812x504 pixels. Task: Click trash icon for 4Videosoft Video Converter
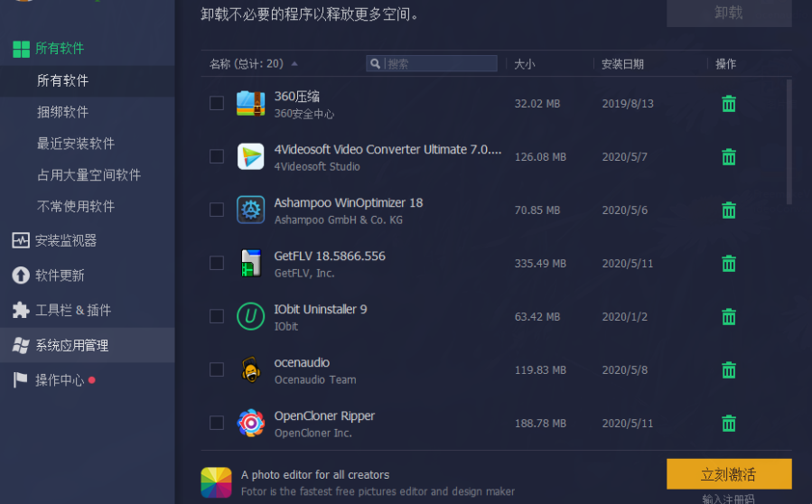[729, 157]
